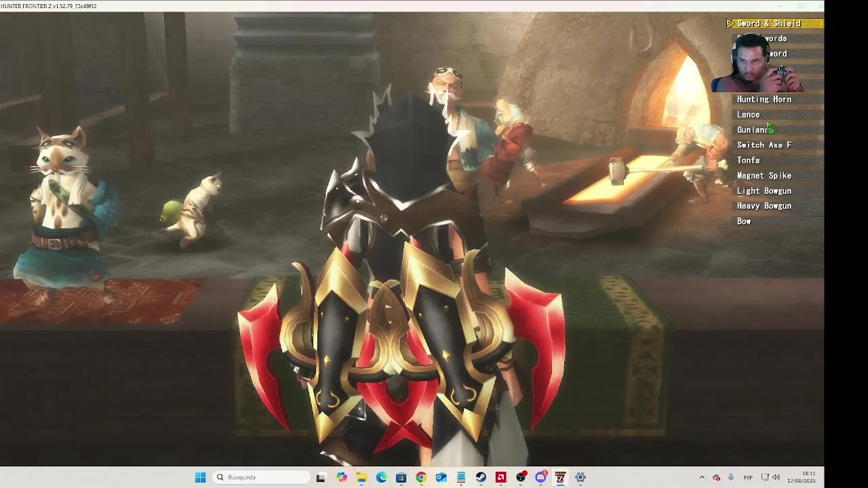Click the red-marked tray status icon
Screen dimensions: 868x488
coord(716,477)
